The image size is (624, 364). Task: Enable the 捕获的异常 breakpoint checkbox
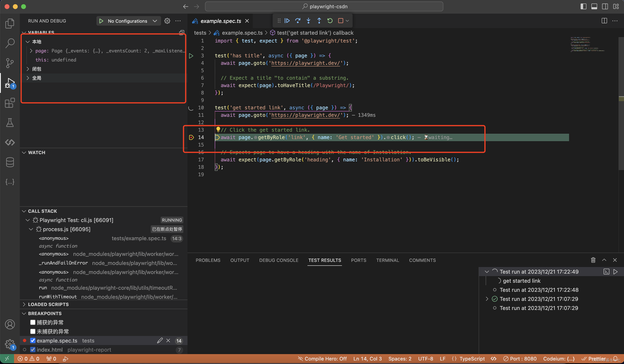[33, 322]
